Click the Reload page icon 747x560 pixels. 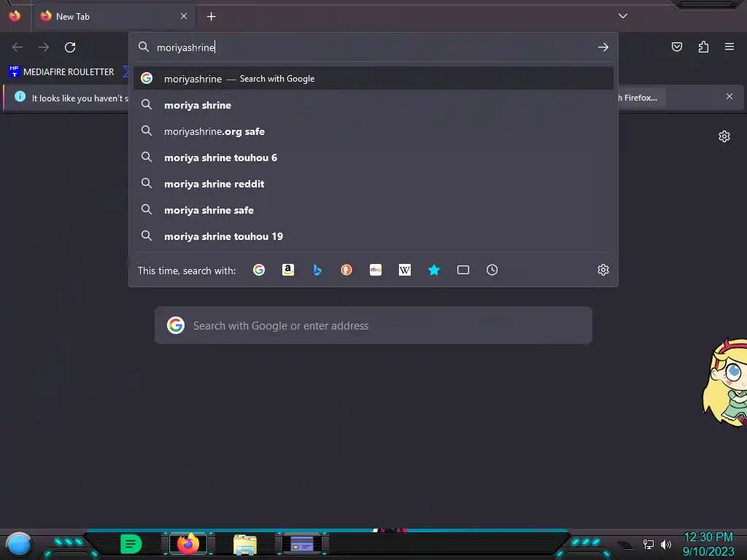point(70,47)
